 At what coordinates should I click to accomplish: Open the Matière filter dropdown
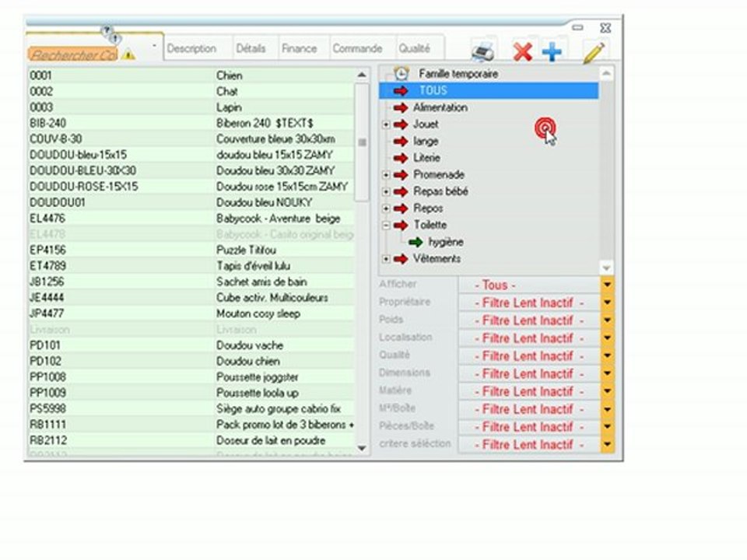click(607, 391)
